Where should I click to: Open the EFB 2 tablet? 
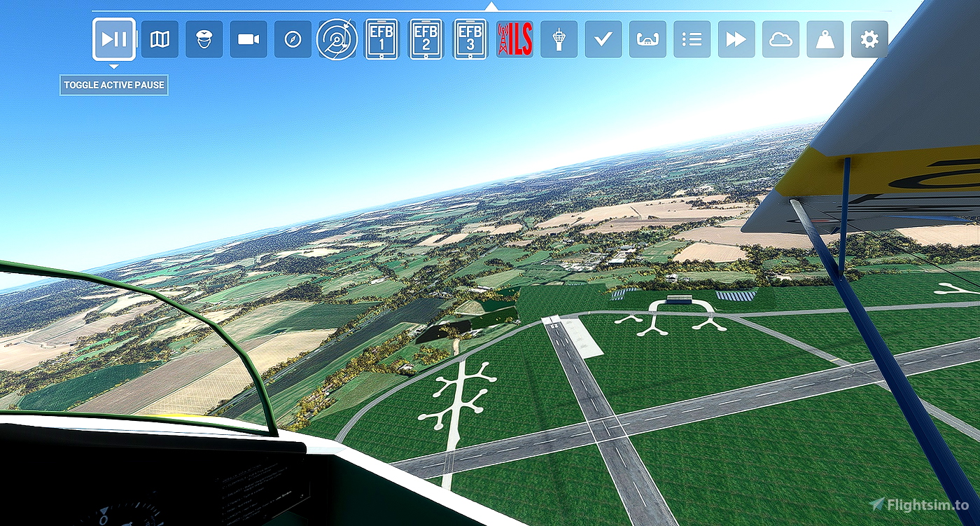[426, 39]
